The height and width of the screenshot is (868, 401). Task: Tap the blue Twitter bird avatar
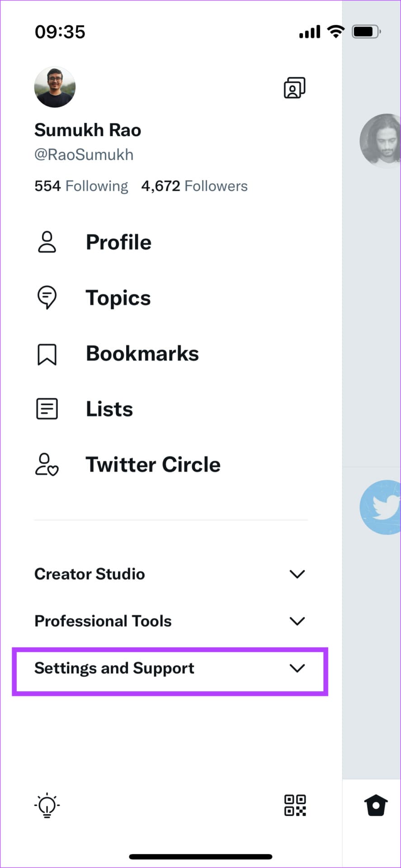pyautogui.click(x=380, y=507)
